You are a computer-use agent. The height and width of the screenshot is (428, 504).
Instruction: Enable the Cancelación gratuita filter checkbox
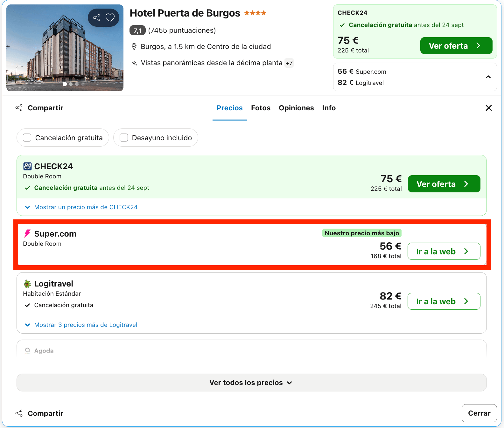27,138
